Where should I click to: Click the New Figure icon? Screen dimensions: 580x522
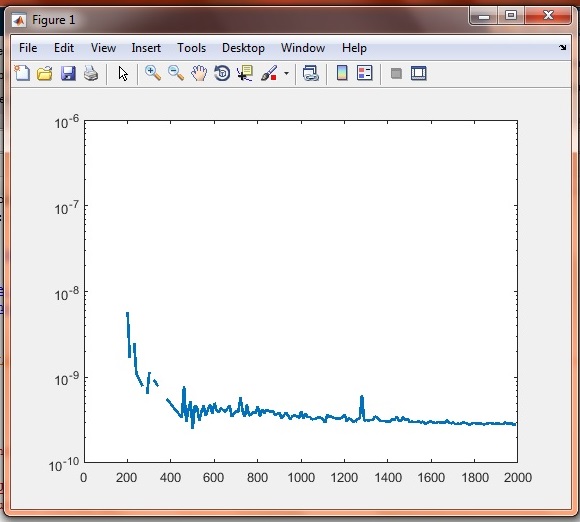(x=22, y=73)
